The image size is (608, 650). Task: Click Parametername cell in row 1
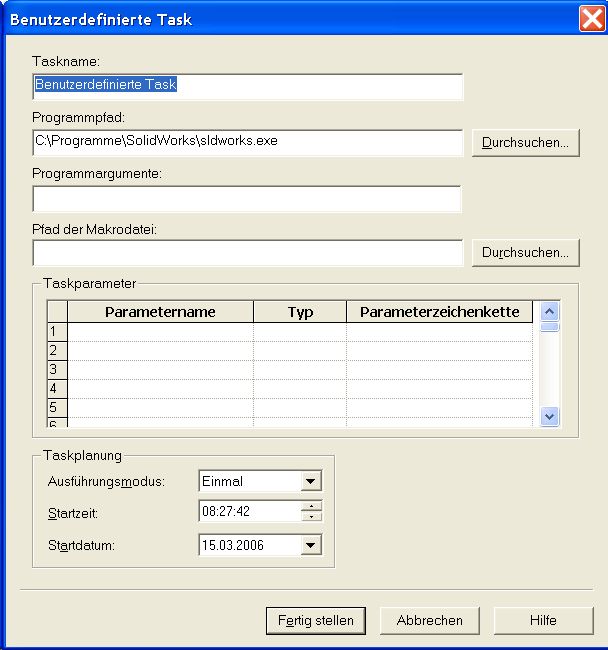pyautogui.click(x=160, y=332)
